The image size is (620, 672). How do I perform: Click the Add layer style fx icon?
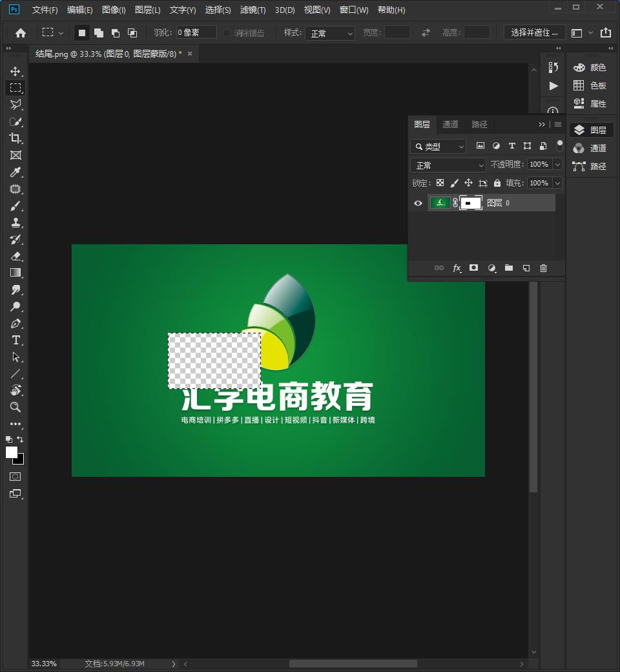tap(457, 268)
